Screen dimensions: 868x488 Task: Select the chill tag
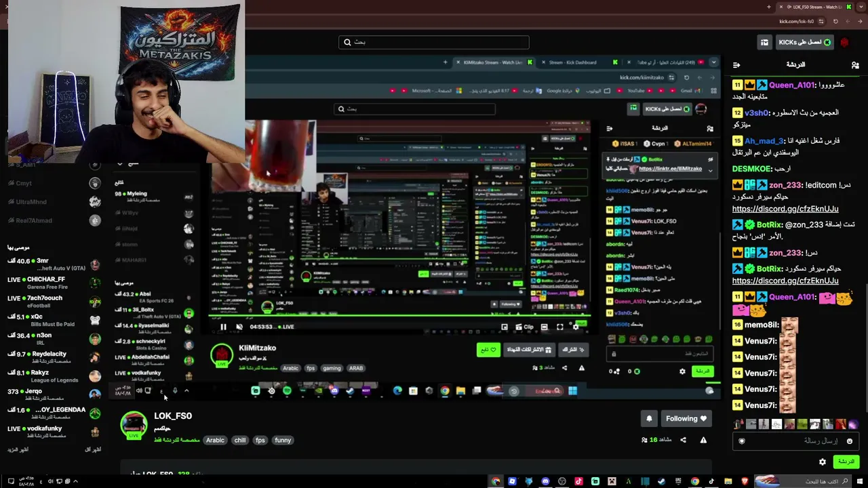(240, 441)
